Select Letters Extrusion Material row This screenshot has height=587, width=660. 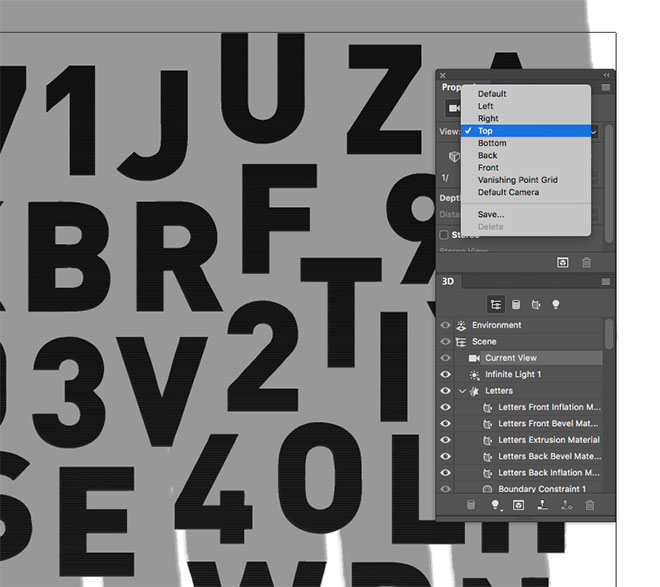point(529,440)
